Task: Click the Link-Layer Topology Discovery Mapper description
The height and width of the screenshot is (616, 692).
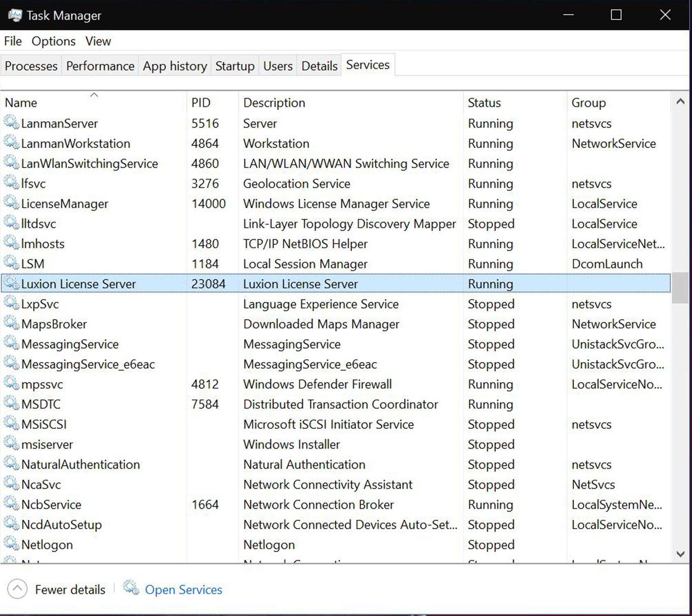Action: (349, 224)
